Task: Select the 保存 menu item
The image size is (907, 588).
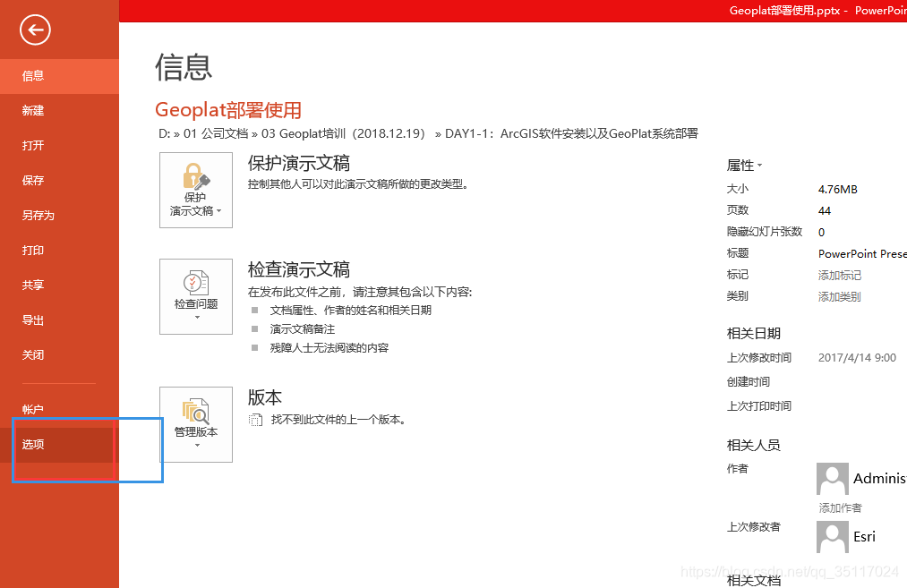Action: [x=59, y=181]
